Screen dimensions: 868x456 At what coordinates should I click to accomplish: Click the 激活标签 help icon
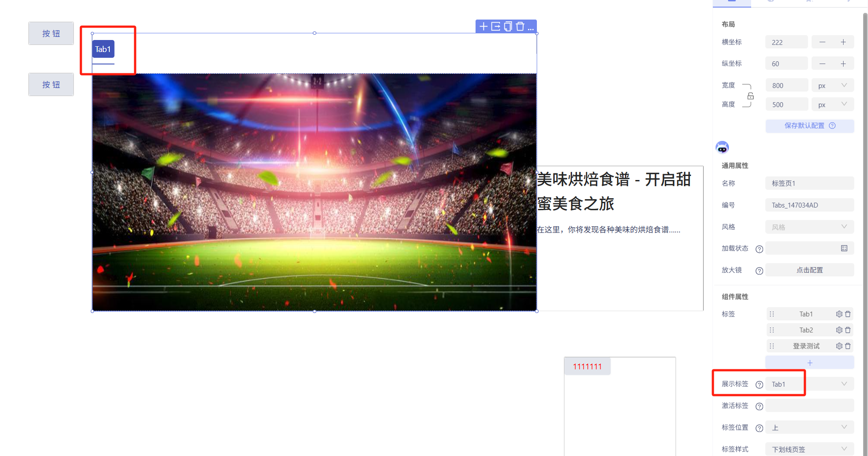click(x=759, y=406)
